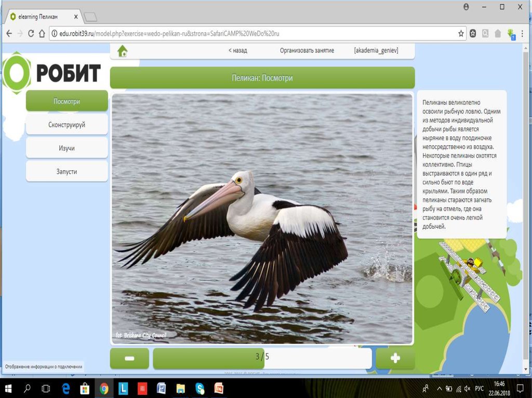The image size is (532, 398).
Task: Open Skype from the taskbar
Action: click(200, 388)
